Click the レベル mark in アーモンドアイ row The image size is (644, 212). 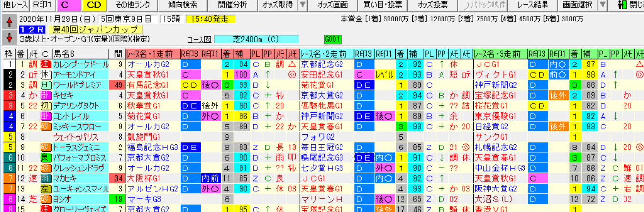pyautogui.click(x=385, y=75)
